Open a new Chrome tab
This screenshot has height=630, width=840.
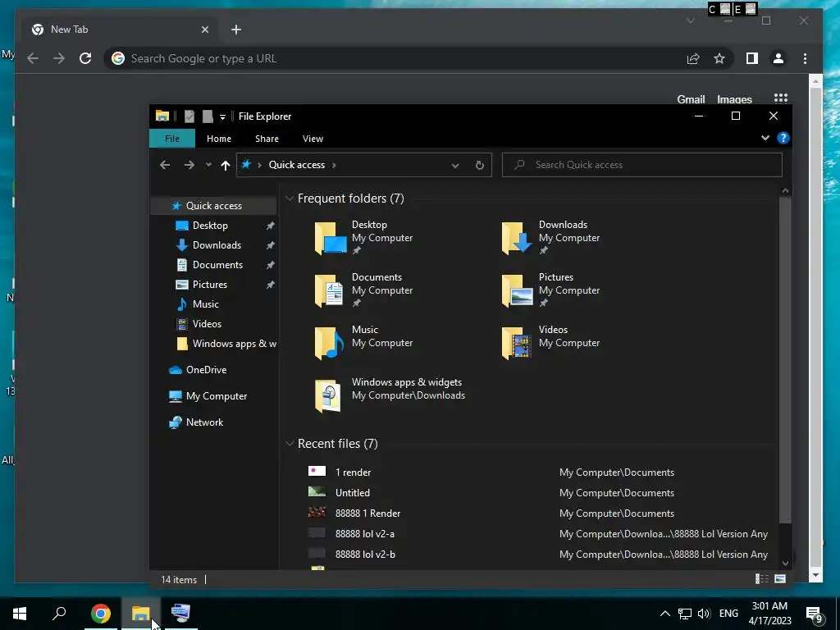[236, 30]
